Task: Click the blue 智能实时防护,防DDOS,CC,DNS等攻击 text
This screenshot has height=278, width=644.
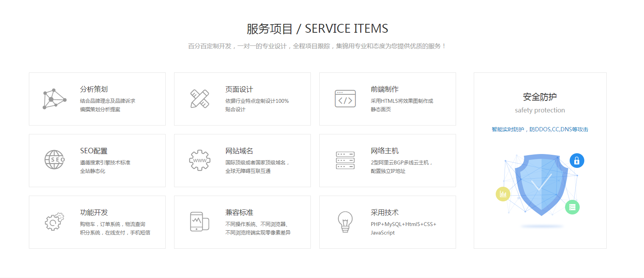Action: pos(540,129)
